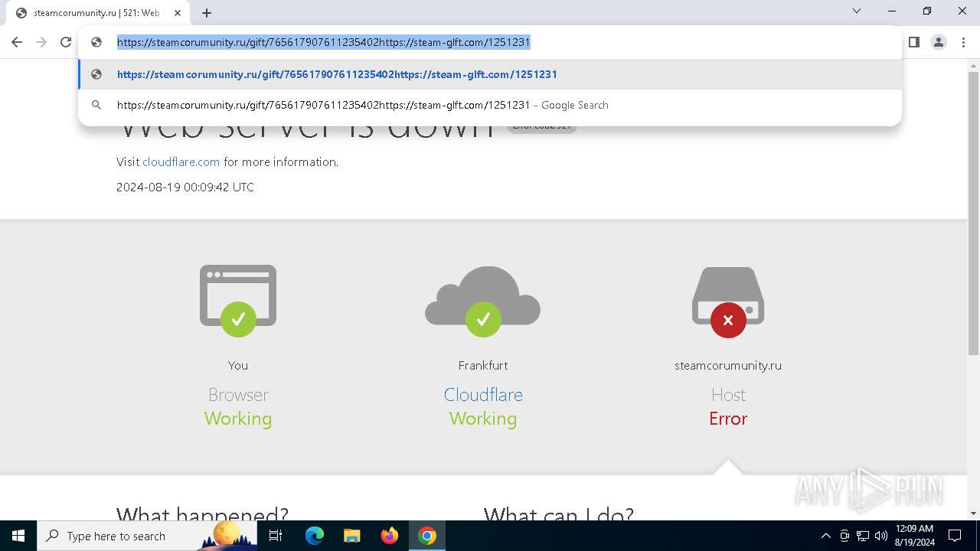Open the network tray icon

pyautogui.click(x=862, y=536)
